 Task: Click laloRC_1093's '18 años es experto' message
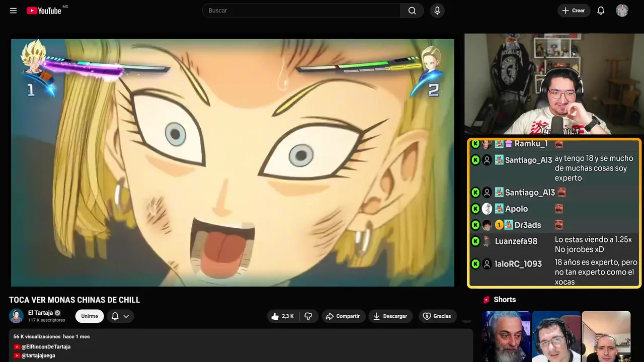coord(596,272)
